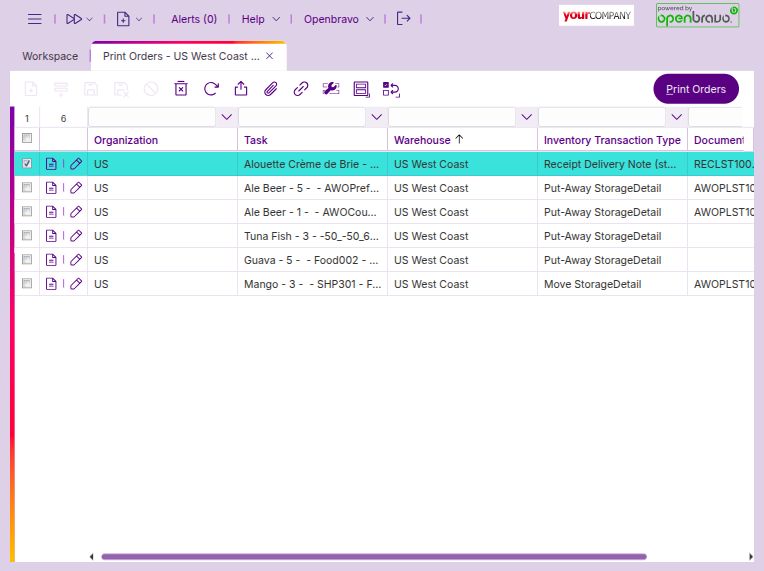764x571 pixels.
Task: Open form view for Mango row
Action: point(52,284)
